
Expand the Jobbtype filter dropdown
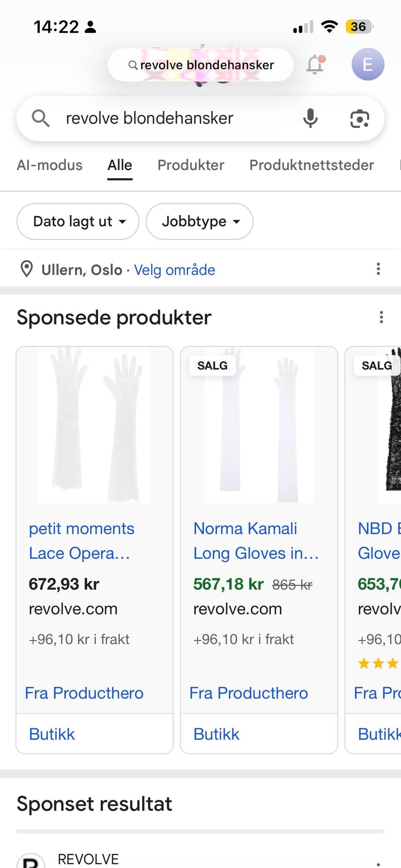[199, 221]
